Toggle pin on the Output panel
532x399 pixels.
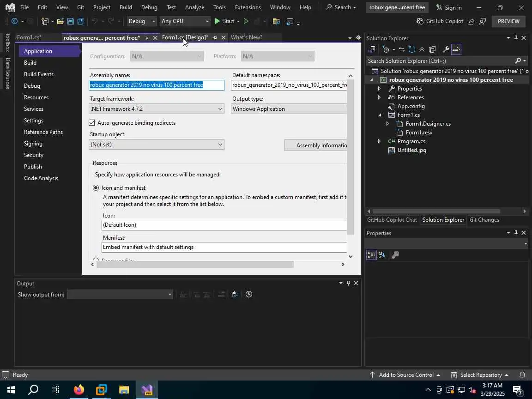tap(348, 283)
